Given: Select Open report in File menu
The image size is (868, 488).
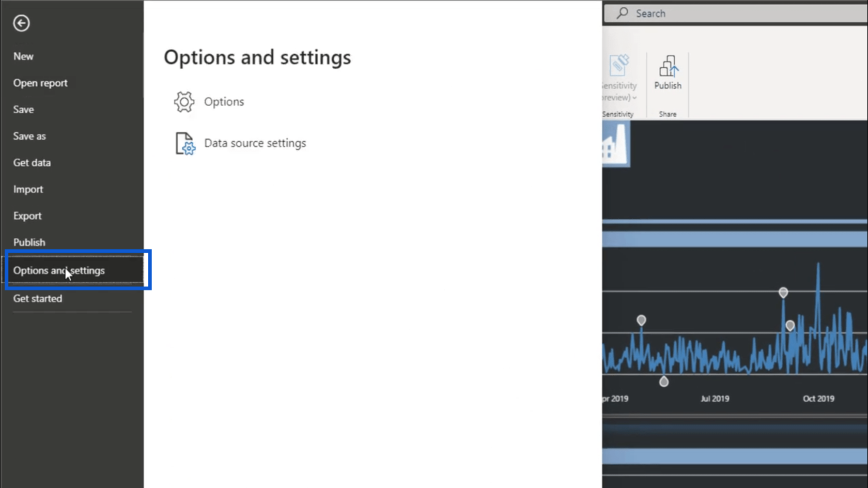Looking at the screenshot, I should click(x=40, y=83).
